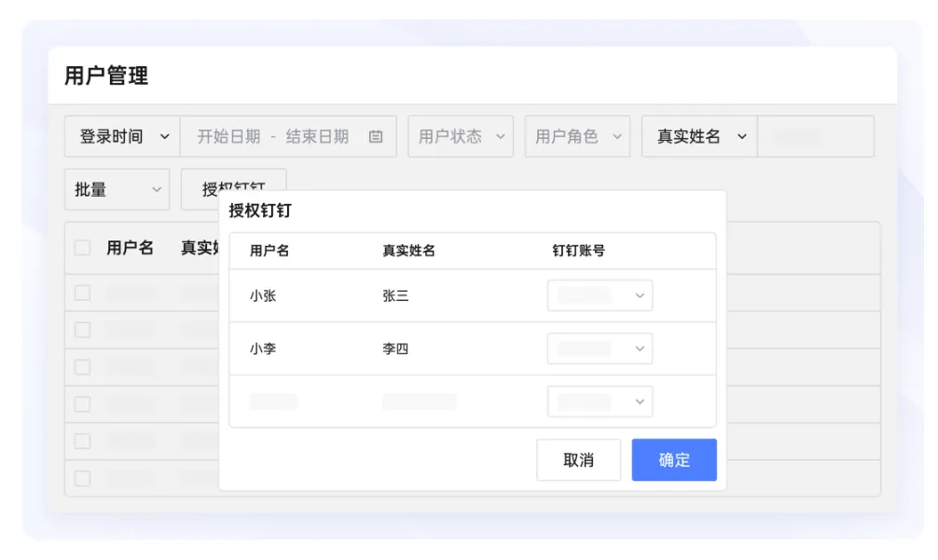Click the 用户名 header in the dialog
Screen dimensions: 938x560
tap(269, 251)
